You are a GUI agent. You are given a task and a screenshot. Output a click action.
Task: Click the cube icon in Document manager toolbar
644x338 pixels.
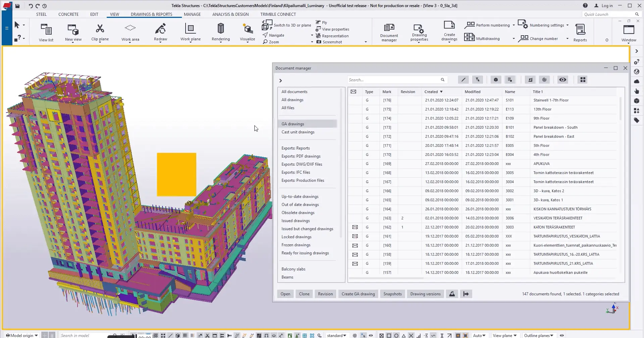[x=496, y=80]
